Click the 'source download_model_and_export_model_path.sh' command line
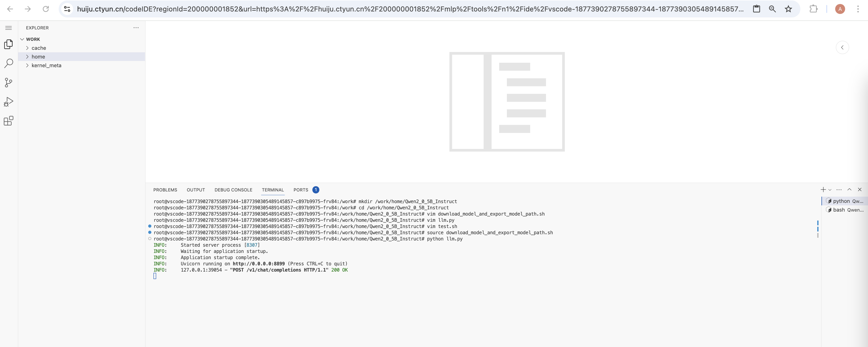 coord(353,233)
